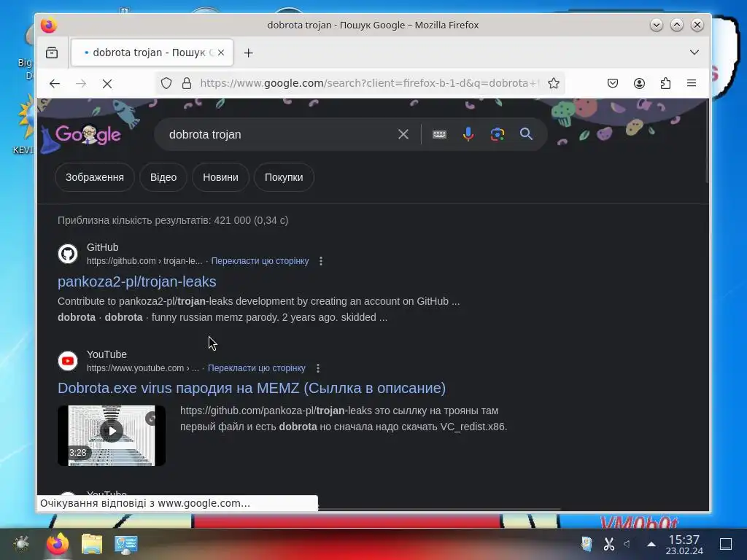Bookmark this page with star icon

click(554, 83)
